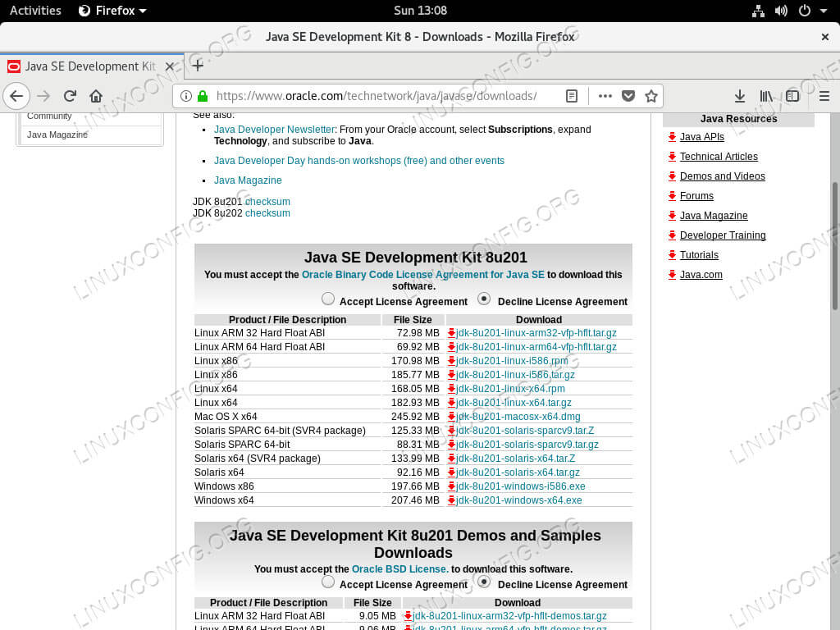Open Community in the left sidebar
The image size is (840, 630).
(49, 116)
